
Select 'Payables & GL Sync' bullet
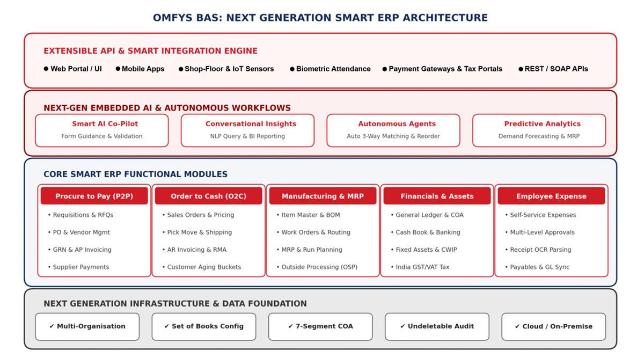(537, 267)
